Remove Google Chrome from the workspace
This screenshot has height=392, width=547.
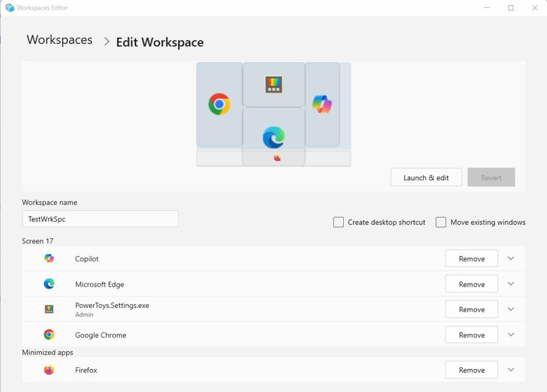[472, 334]
